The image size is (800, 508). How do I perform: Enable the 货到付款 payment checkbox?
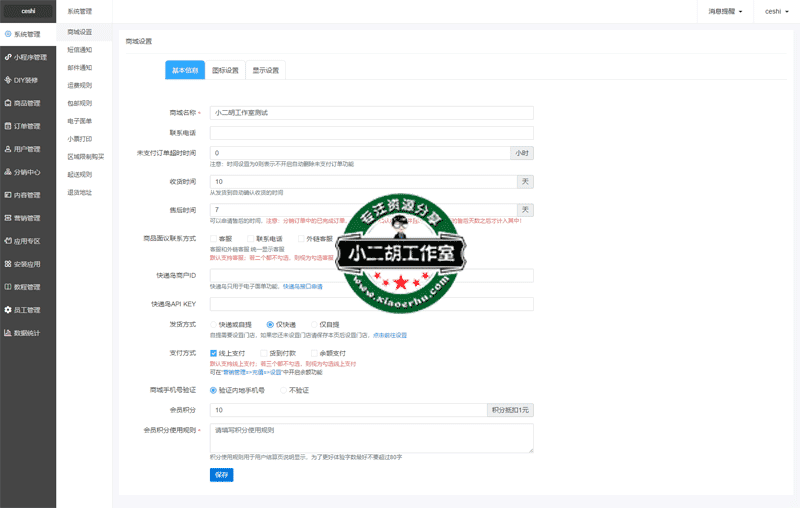click(x=264, y=353)
